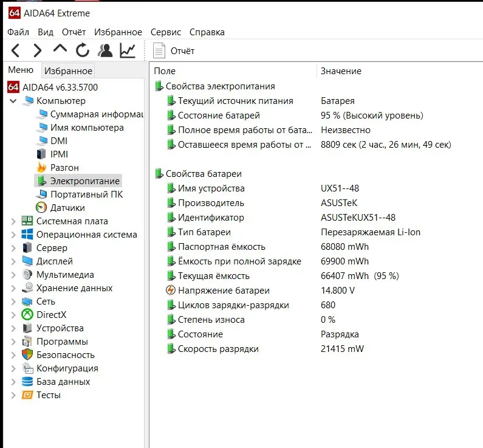
Task: Click the Конфигурация settings icon
Action: coord(27,368)
